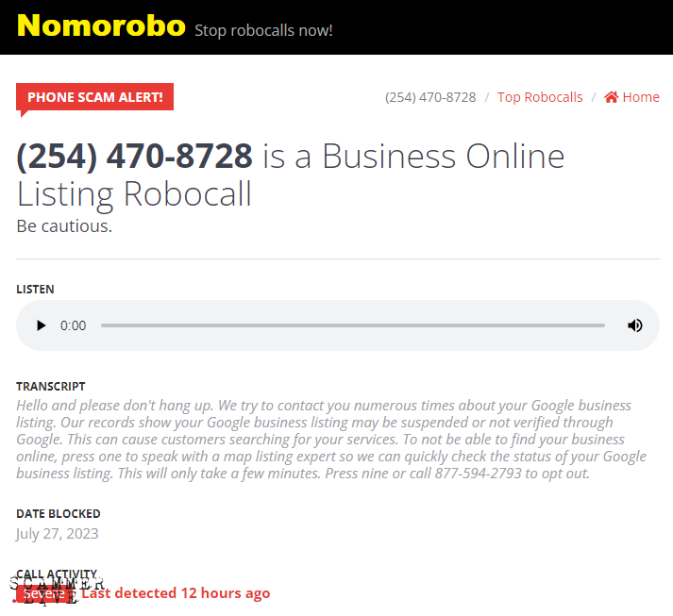Open the Home breadcrumb link
Image resolution: width=673 pixels, height=616 pixels.
pyautogui.click(x=640, y=97)
